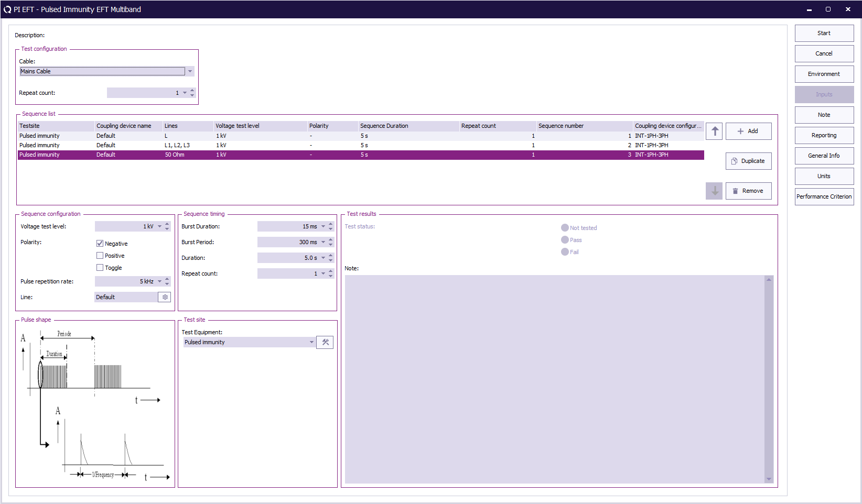Viewport: 862px width, 504px height.
Task: Expand the Test Equipment Pulsed immunity dropdown
Action: coord(311,342)
